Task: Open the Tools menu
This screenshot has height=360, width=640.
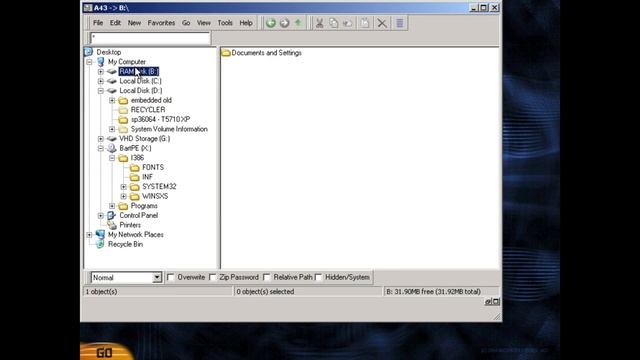Action: 225,23
